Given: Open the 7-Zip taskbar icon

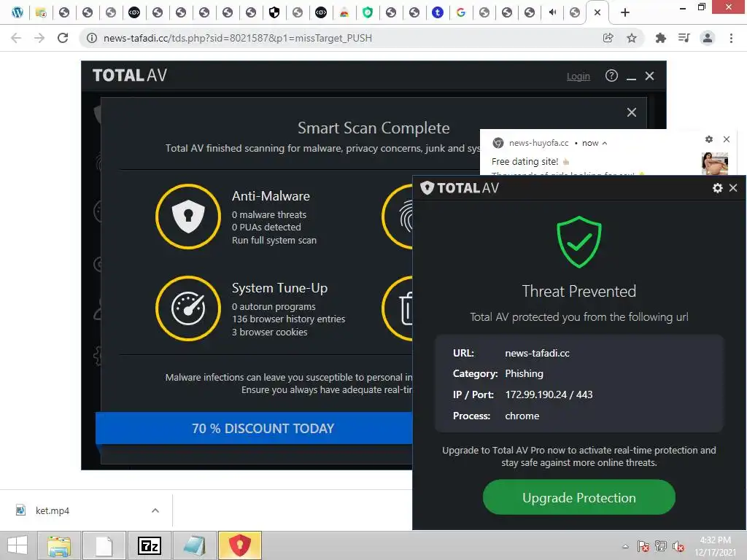Looking at the screenshot, I should click(150, 545).
